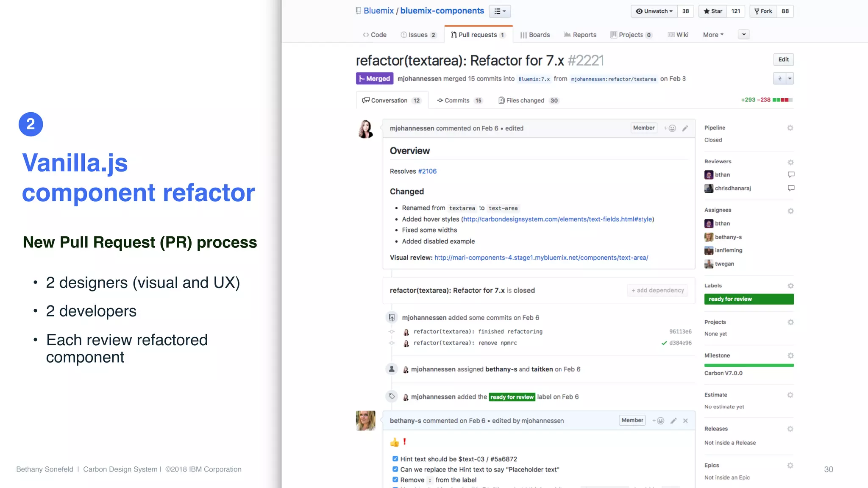The height and width of the screenshot is (488, 868).
Task: Click the Edit title button
Action: 784,60
